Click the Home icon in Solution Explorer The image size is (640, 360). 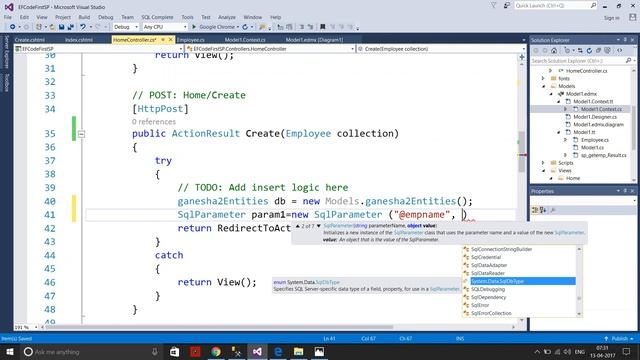[554, 51]
